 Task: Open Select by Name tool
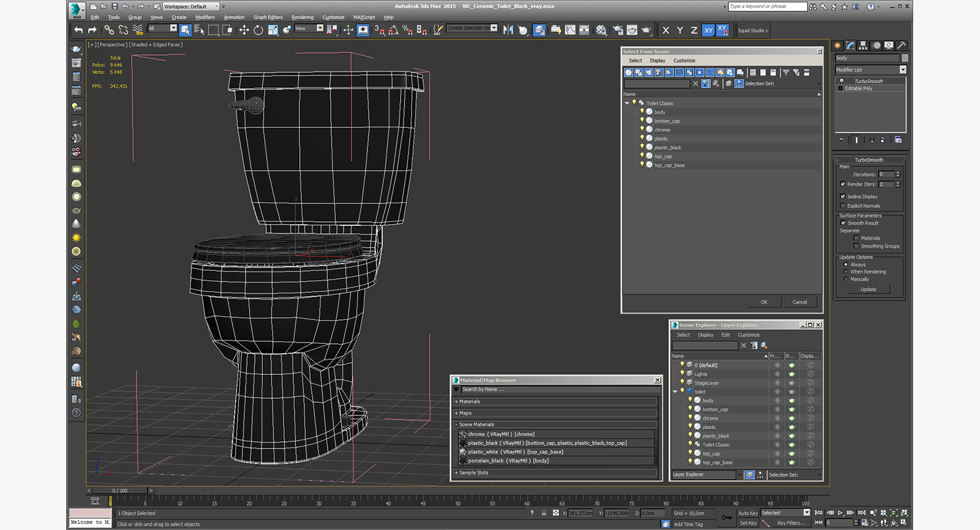tap(199, 30)
